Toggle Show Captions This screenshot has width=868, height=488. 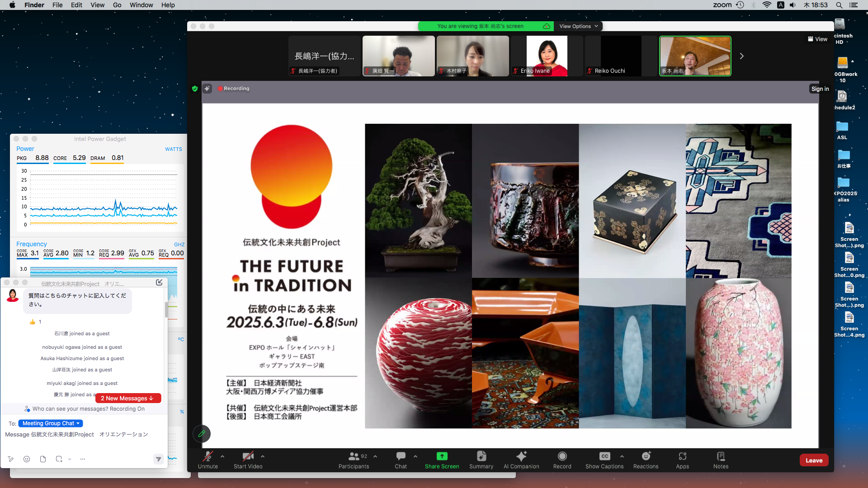[604, 460]
